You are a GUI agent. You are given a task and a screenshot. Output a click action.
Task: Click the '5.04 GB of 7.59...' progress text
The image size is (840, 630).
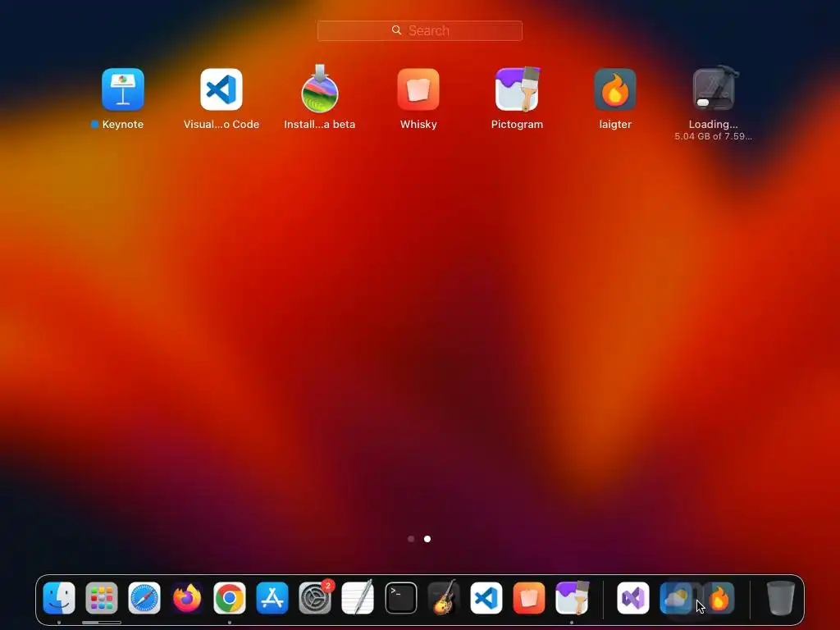tap(713, 137)
